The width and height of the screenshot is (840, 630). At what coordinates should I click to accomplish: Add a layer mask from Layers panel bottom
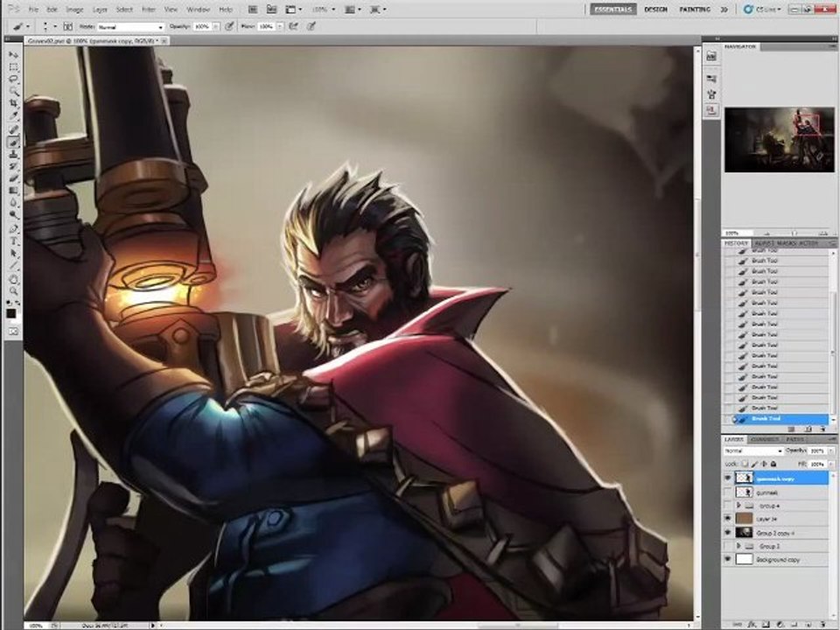coord(766,625)
